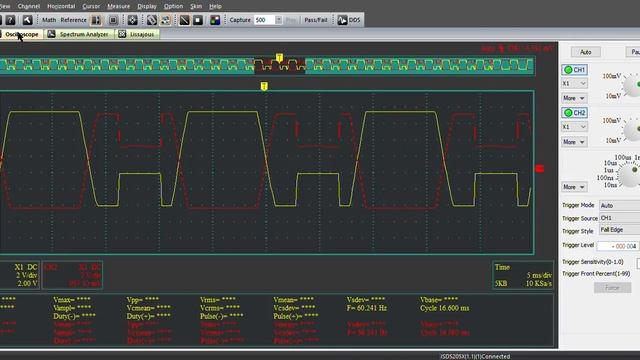Open the Option menu

click(173, 6)
